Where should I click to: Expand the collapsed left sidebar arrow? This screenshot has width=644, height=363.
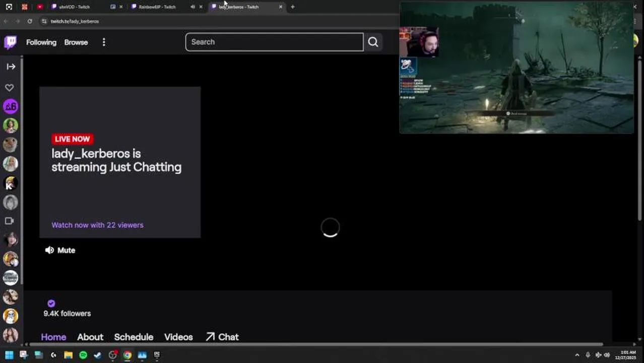pos(11,67)
